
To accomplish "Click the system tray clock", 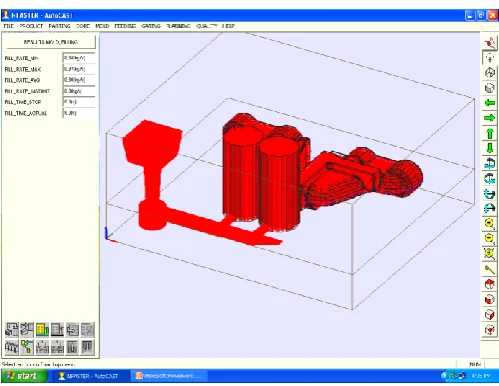I will (x=481, y=376).
